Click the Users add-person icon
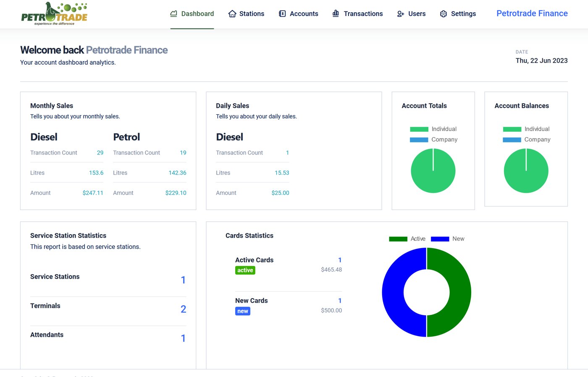 [401, 14]
